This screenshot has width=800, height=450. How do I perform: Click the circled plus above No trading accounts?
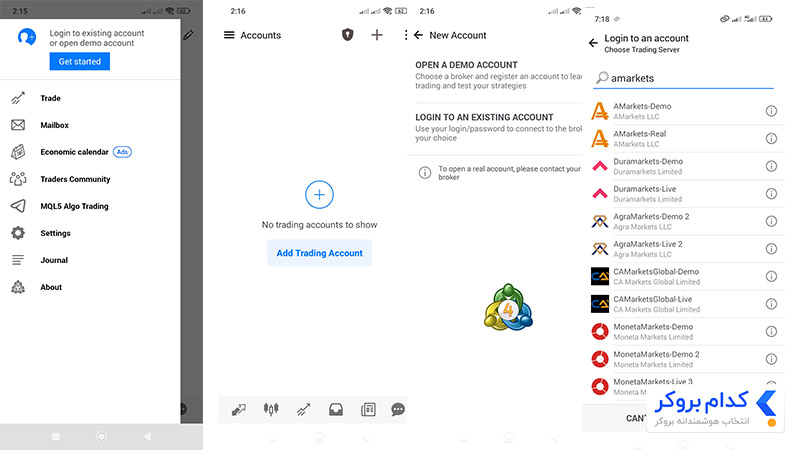(x=319, y=194)
